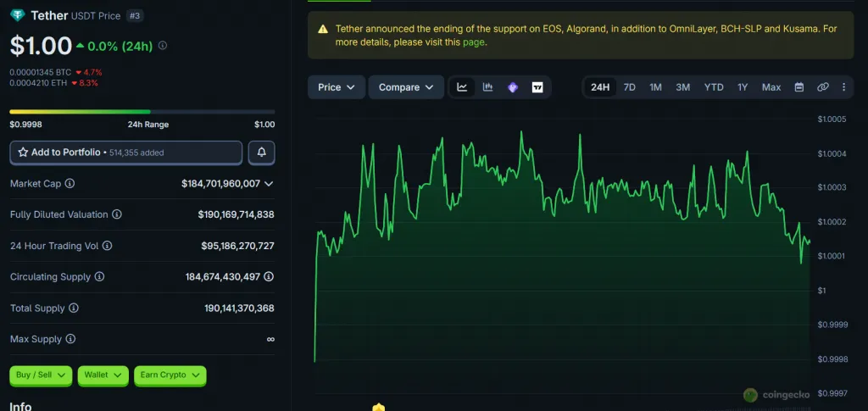The height and width of the screenshot is (411, 868).
Task: Open Market Cap info tooltip icon
Action: [x=70, y=183]
